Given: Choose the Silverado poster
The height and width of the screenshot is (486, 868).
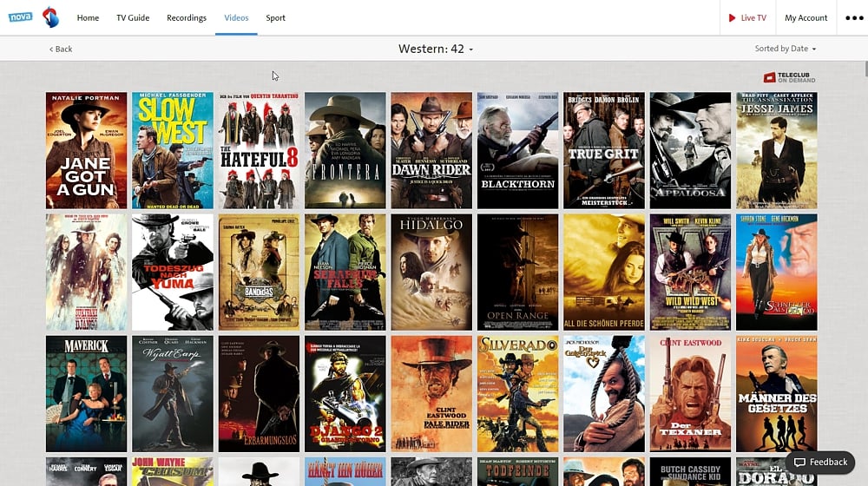Looking at the screenshot, I should click(518, 394).
